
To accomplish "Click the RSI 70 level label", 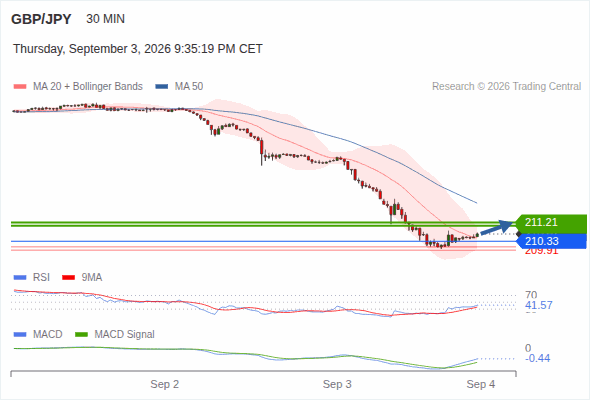I will (x=531, y=295).
